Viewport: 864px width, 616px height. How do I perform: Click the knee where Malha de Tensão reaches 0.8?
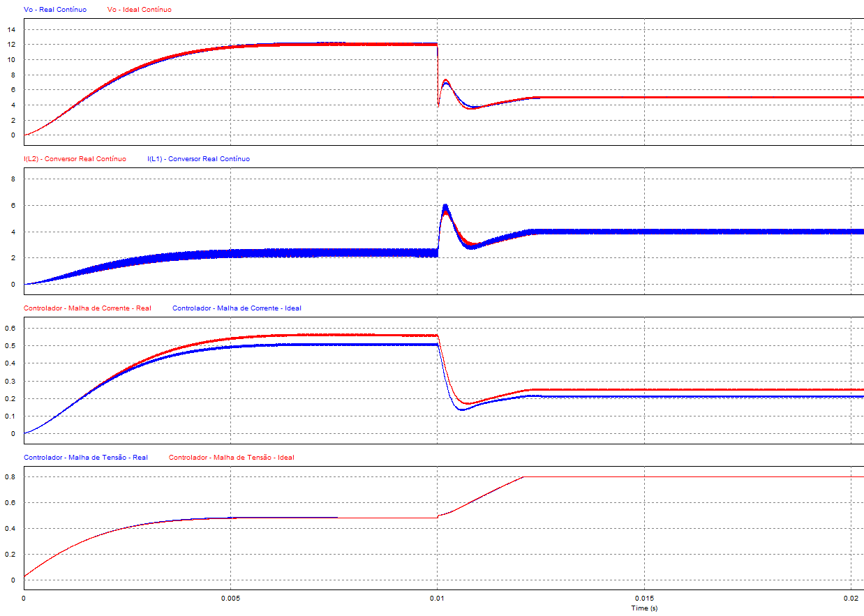point(523,476)
